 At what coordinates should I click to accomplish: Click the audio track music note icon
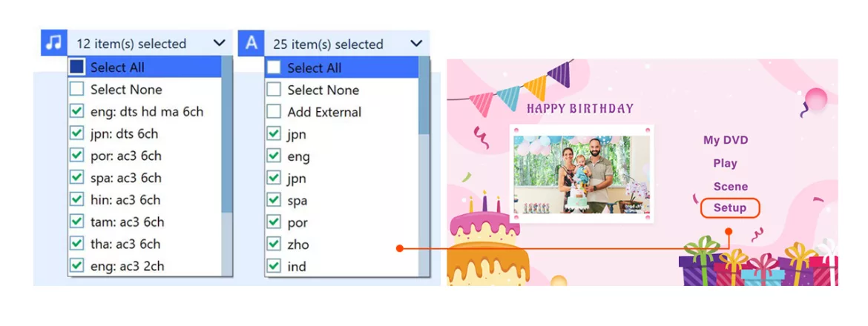[53, 43]
